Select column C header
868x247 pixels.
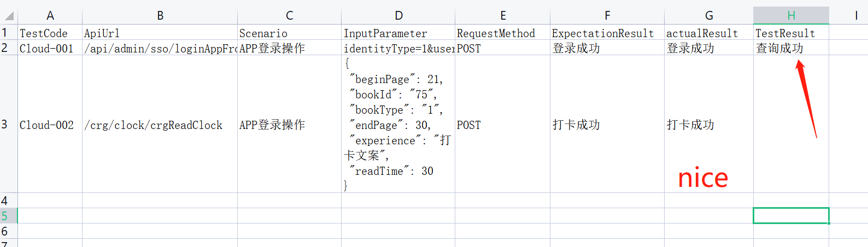pyautogui.click(x=290, y=15)
